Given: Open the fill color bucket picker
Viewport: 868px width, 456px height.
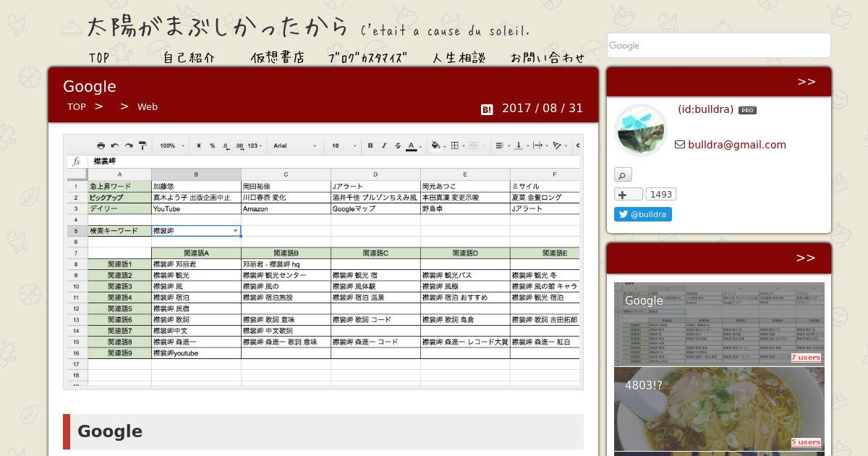Looking at the screenshot, I should pyautogui.click(x=435, y=145).
